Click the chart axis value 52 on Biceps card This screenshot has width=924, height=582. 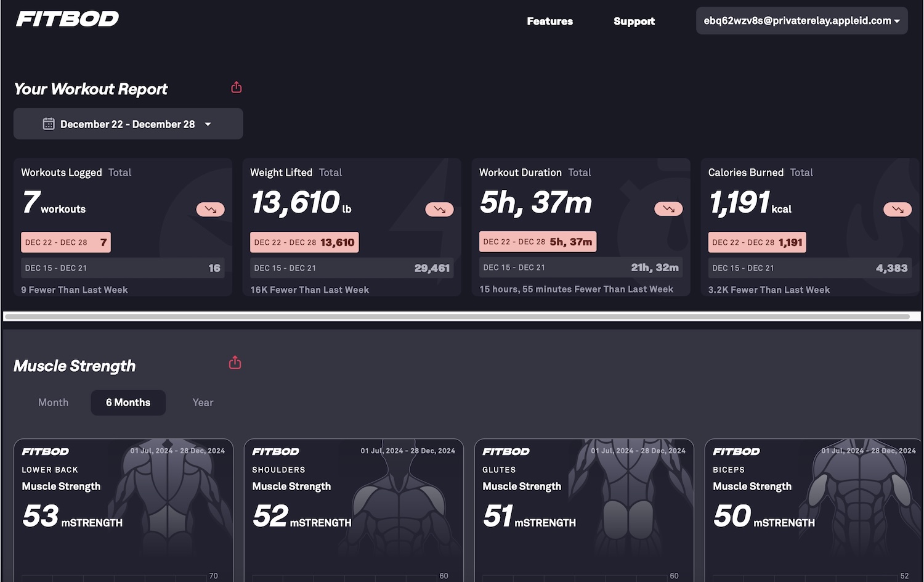pyautogui.click(x=904, y=576)
